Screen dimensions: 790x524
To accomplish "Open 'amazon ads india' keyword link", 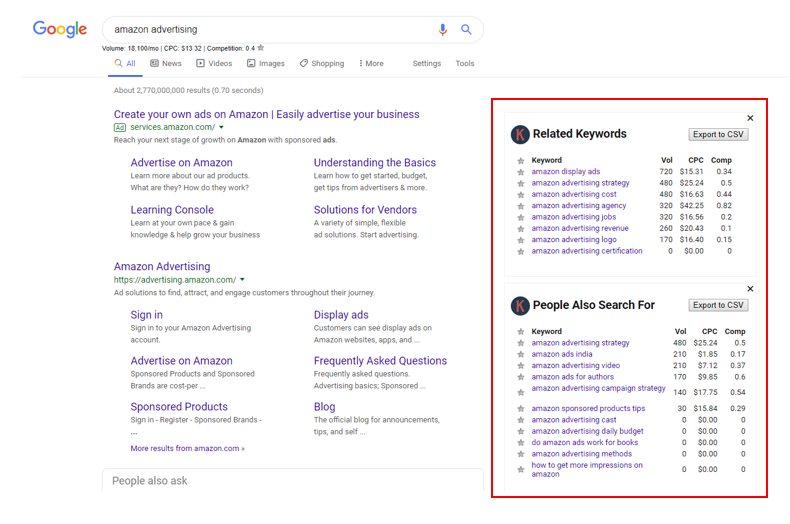I will [562, 355].
